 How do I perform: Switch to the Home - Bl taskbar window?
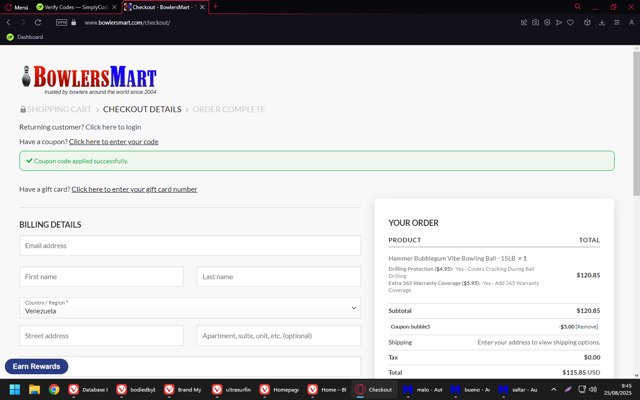327,389
